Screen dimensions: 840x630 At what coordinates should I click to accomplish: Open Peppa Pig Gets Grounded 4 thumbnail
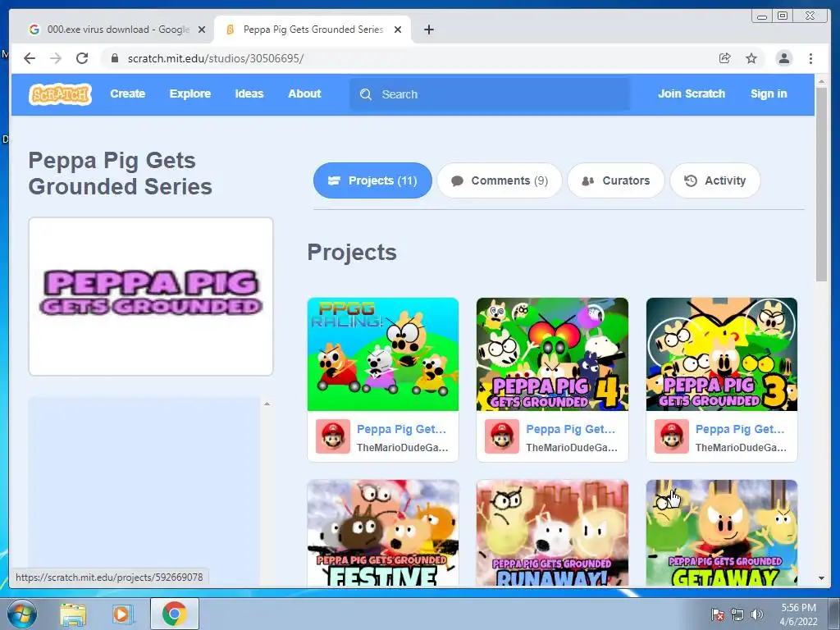[552, 354]
